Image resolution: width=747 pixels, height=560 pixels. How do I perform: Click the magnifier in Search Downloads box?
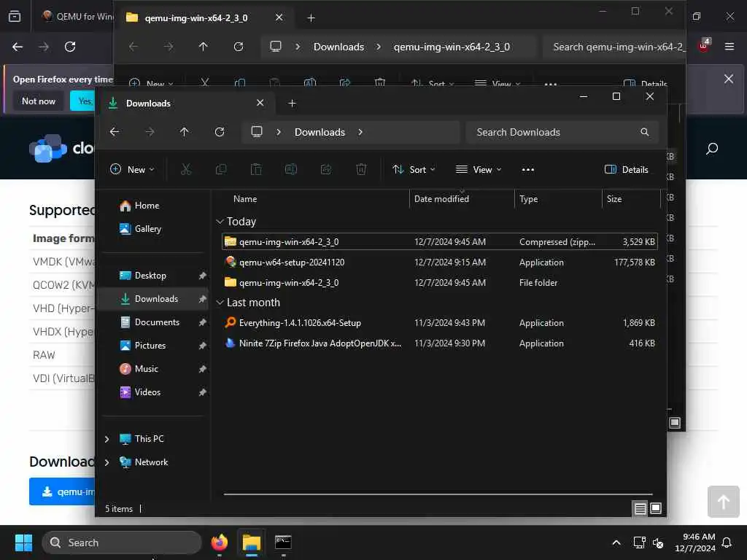[645, 132]
